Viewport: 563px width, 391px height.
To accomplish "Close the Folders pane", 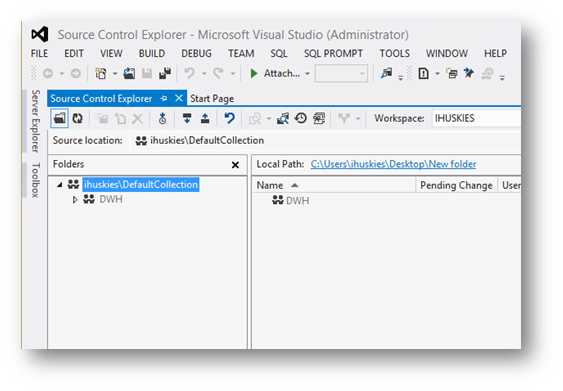I will 235,165.
